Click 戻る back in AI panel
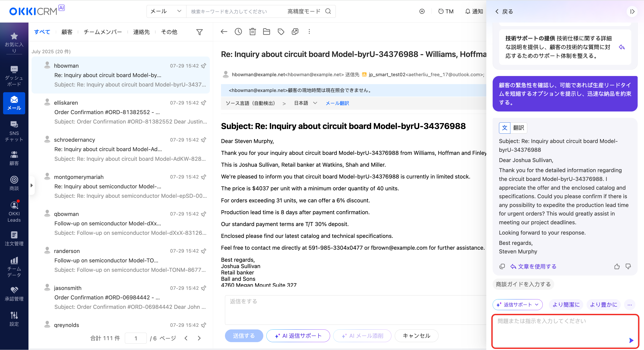This screenshot has width=644, height=350. pyautogui.click(x=504, y=12)
